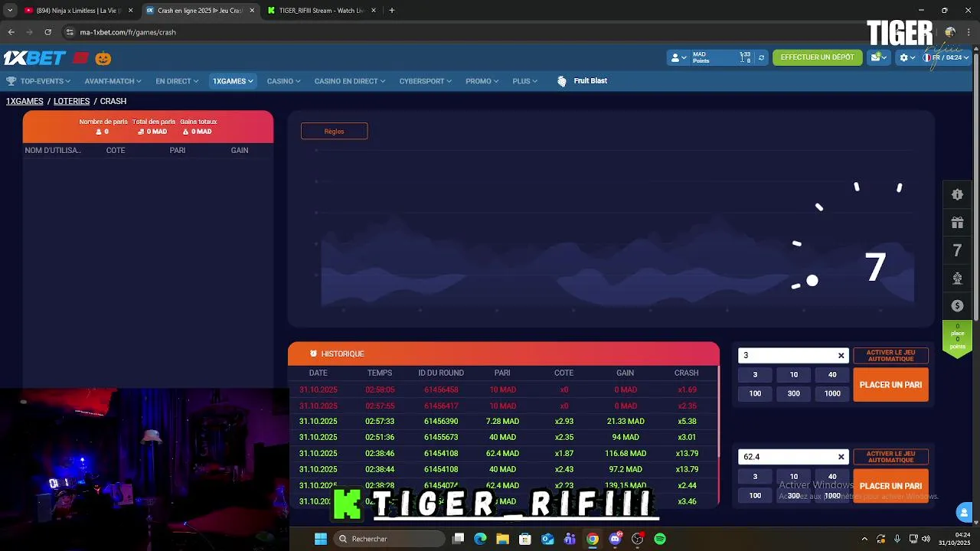Click the Fruit Blast game icon
Viewport: 980px width, 551px height.
pos(562,81)
